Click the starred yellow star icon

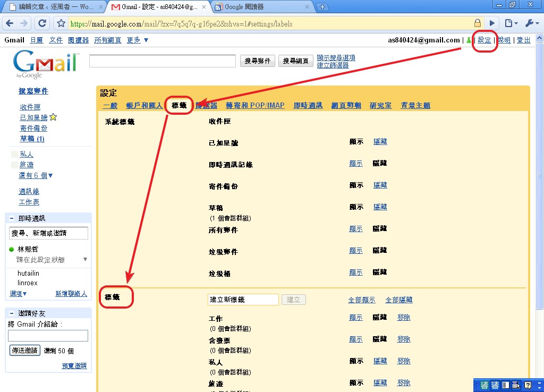pyautogui.click(x=53, y=117)
